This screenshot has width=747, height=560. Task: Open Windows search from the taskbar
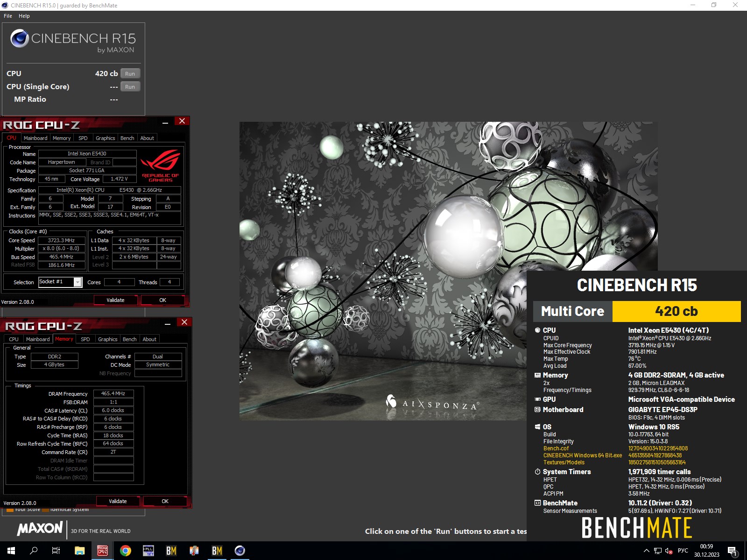click(34, 551)
